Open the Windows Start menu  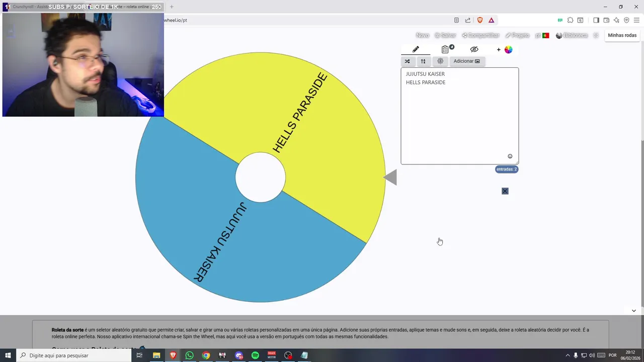(8, 355)
